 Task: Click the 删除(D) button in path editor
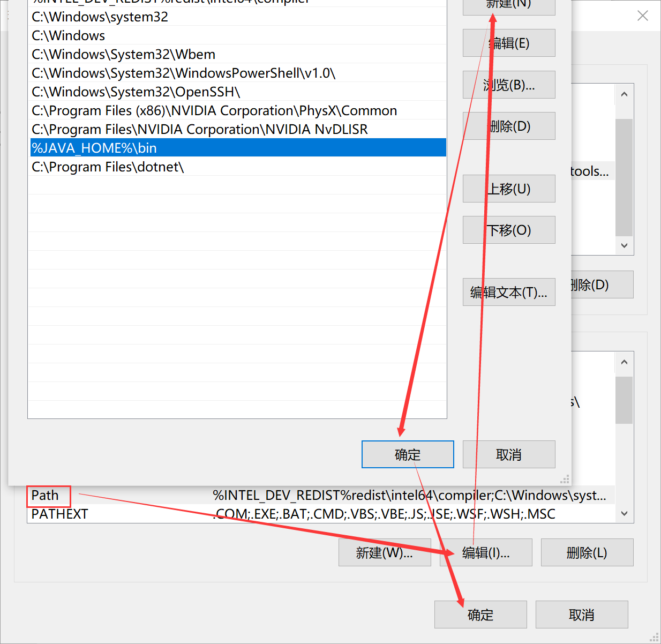click(509, 126)
